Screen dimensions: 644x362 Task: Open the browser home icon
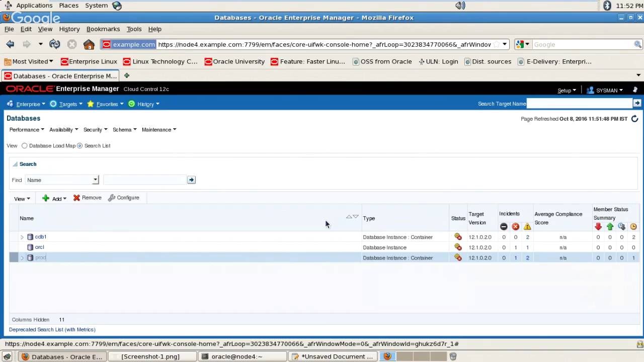(89, 44)
